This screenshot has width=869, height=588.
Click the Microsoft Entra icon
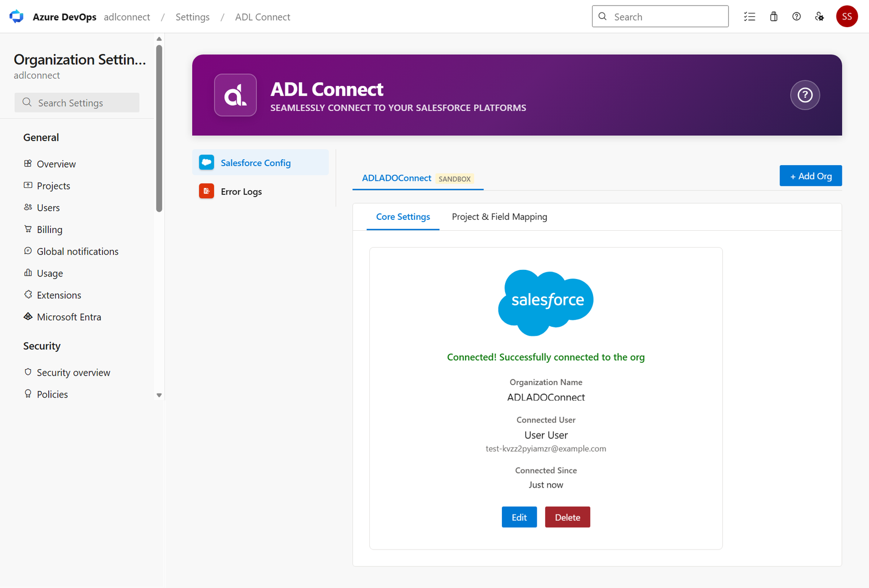pos(28,317)
